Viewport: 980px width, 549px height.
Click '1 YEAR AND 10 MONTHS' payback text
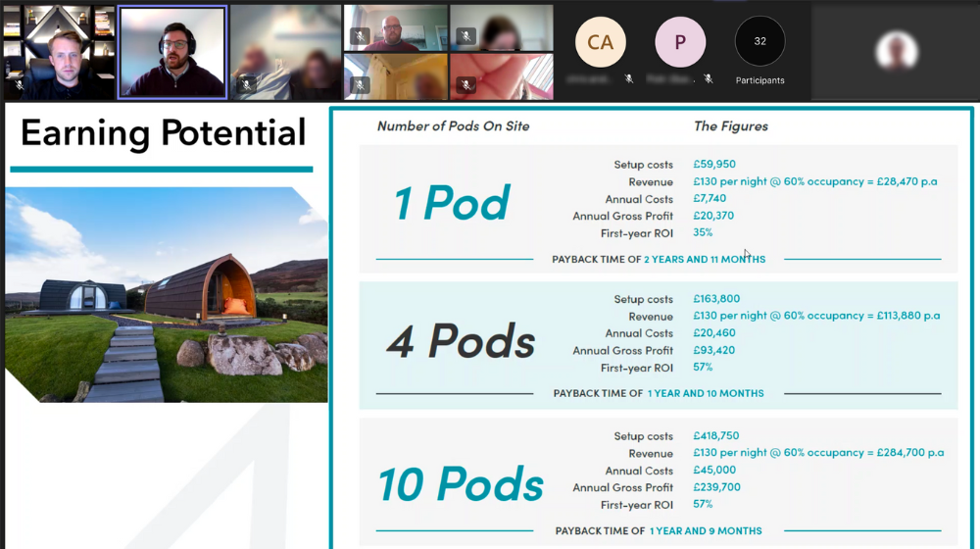(x=706, y=393)
